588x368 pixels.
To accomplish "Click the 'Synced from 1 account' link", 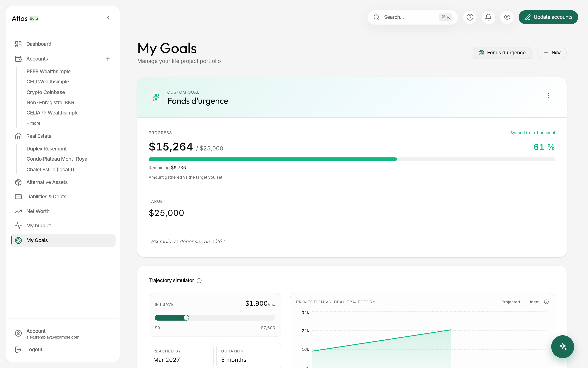I will (533, 133).
